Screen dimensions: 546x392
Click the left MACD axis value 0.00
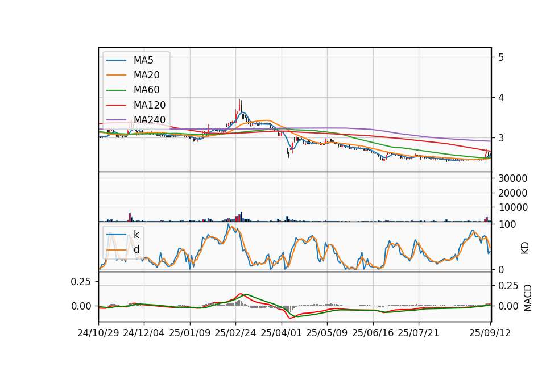click(x=81, y=306)
